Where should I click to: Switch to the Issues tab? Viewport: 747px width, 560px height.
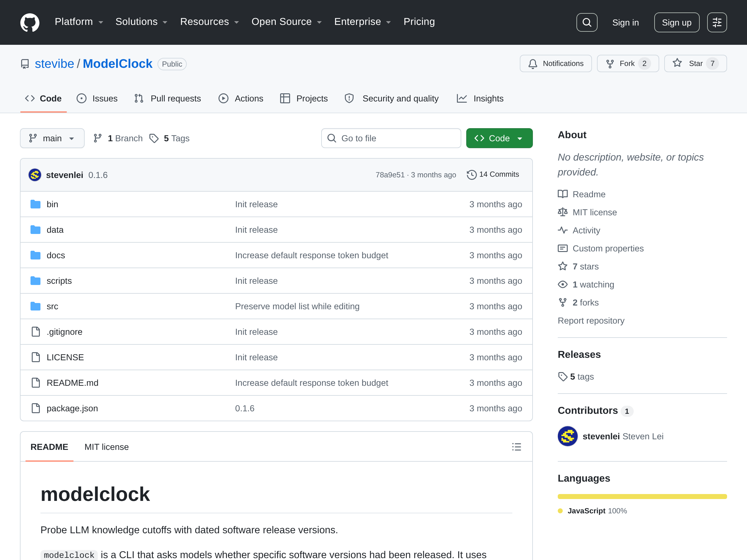[97, 99]
